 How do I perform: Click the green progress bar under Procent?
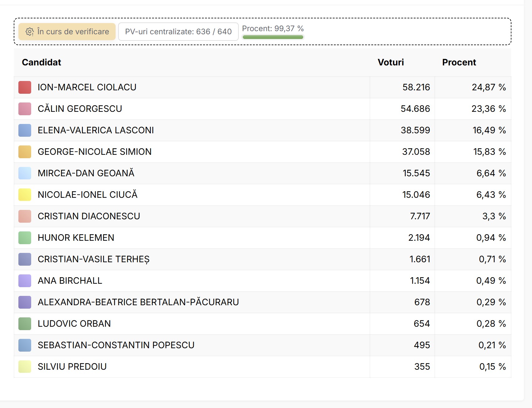pos(273,37)
